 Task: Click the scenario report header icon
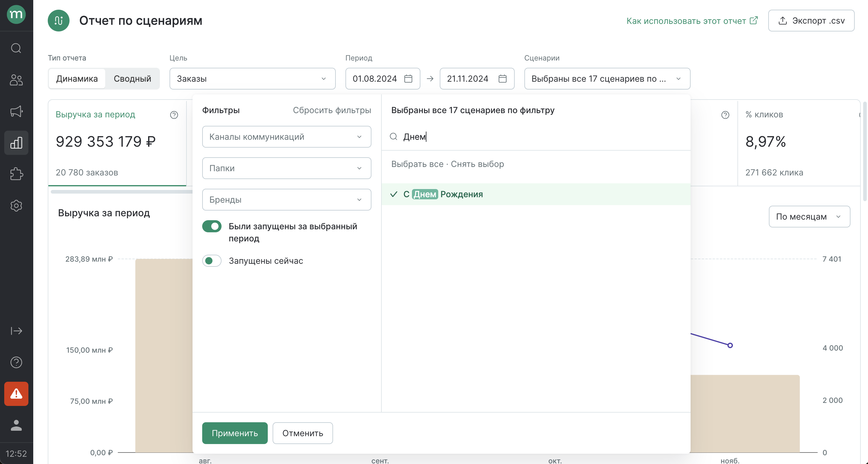click(x=59, y=21)
